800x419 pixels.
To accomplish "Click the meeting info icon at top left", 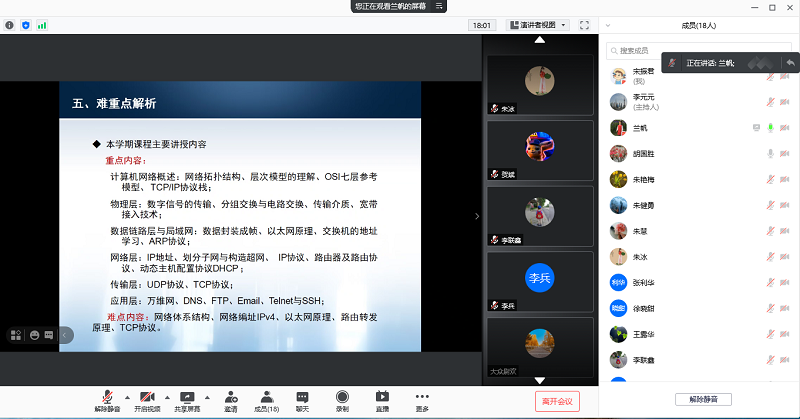I will point(10,25).
